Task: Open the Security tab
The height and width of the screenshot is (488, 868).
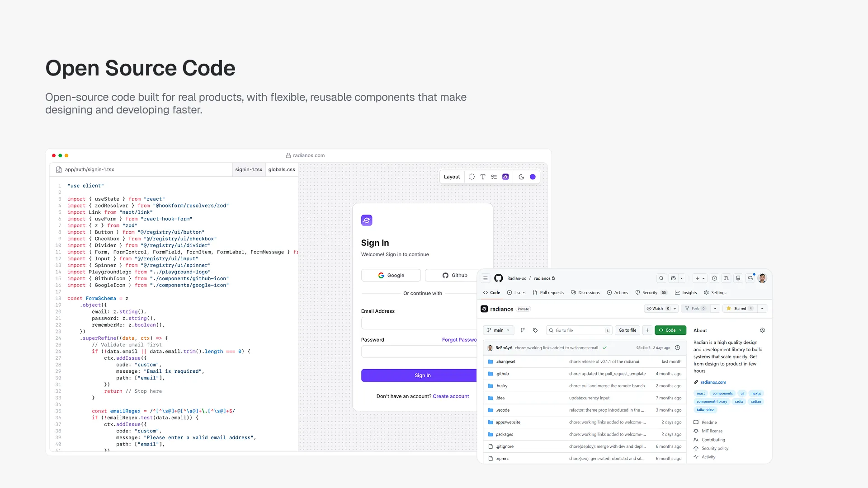Action: 651,293
